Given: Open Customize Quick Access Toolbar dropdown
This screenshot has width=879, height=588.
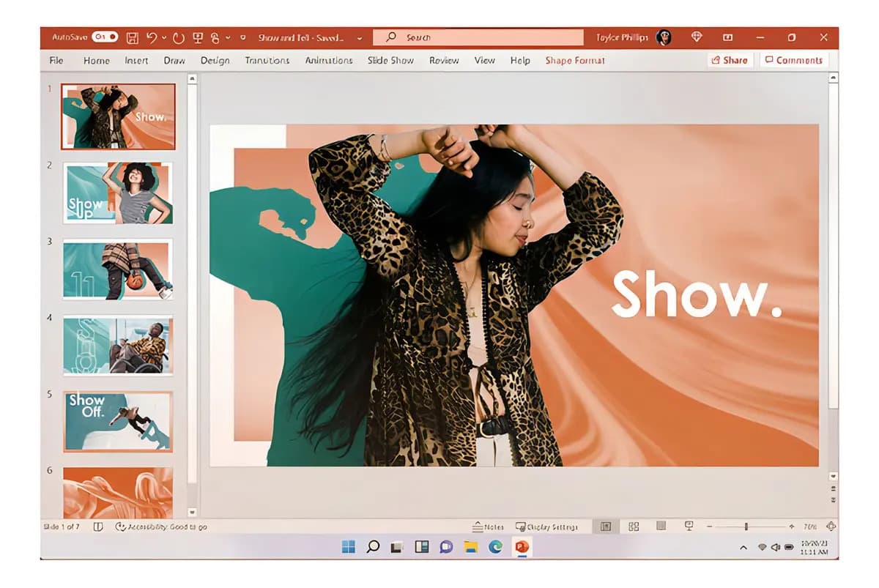Looking at the screenshot, I should [x=242, y=37].
